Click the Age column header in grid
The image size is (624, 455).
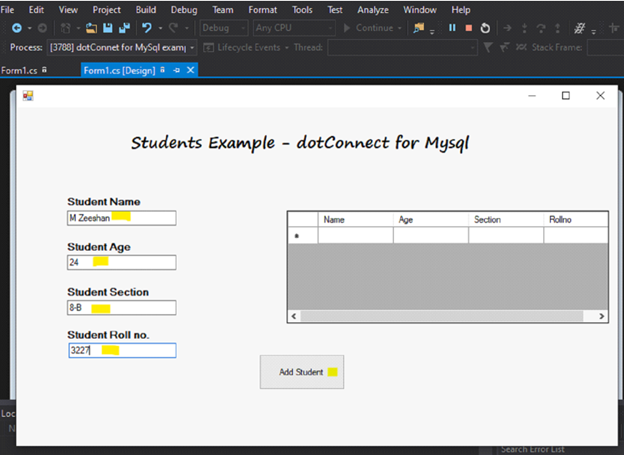click(x=431, y=219)
